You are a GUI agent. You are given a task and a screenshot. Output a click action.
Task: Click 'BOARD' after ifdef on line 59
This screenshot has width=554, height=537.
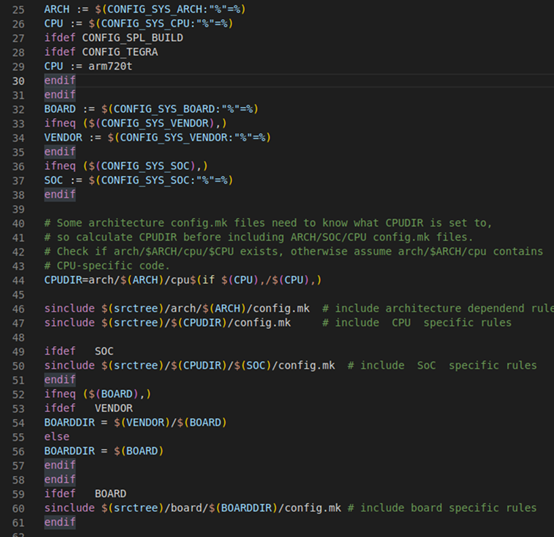pyautogui.click(x=110, y=494)
